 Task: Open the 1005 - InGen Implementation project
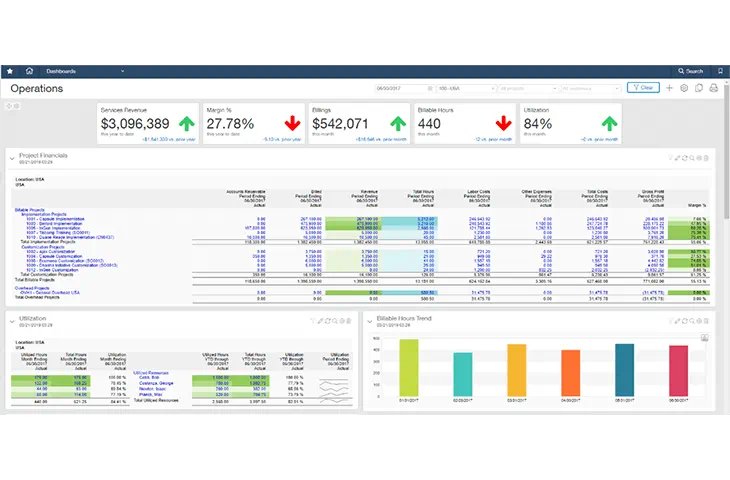[x=54, y=228]
